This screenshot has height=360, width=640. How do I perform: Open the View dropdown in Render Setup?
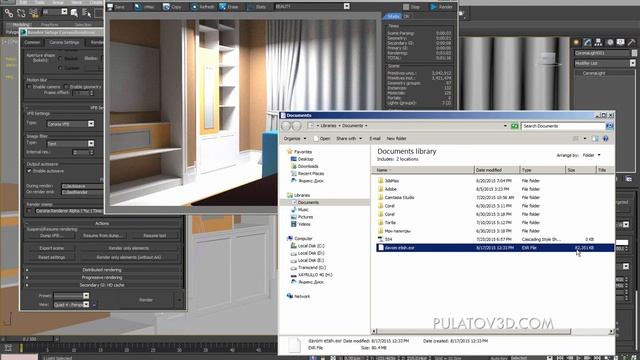point(71,304)
